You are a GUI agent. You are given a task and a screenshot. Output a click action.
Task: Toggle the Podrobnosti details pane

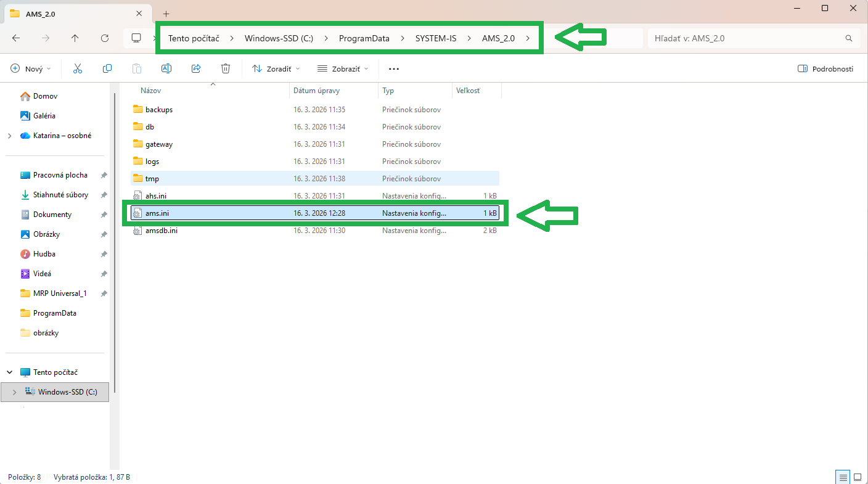tap(825, 68)
